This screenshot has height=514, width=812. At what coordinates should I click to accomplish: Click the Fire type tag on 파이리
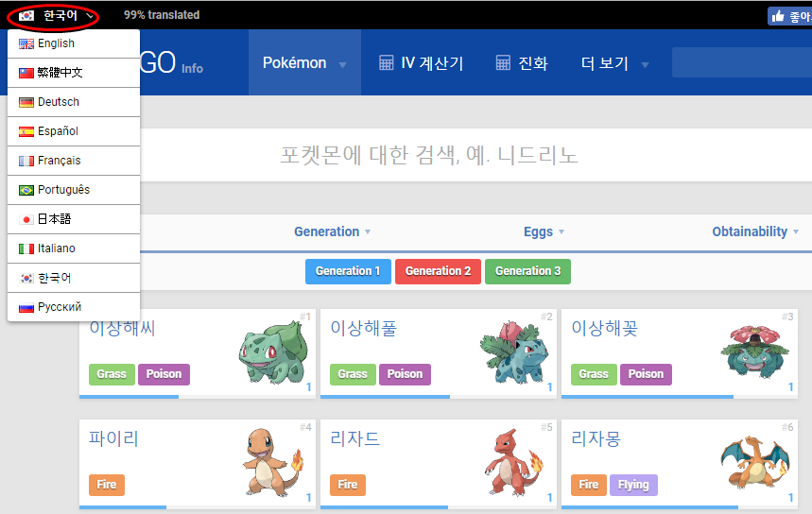click(x=107, y=485)
